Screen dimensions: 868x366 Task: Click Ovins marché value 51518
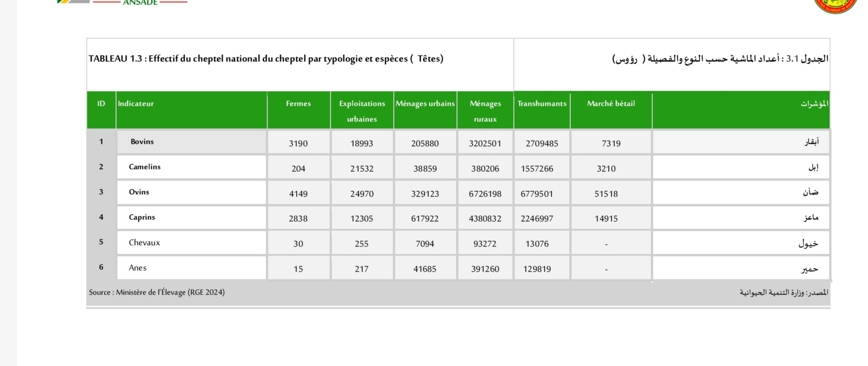click(606, 194)
